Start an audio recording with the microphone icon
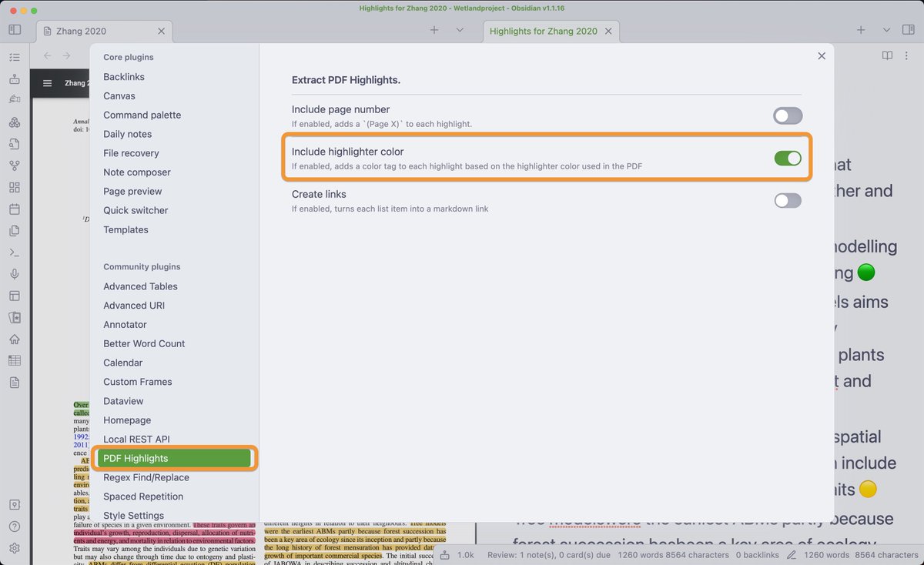924x565 pixels. pyautogui.click(x=15, y=273)
